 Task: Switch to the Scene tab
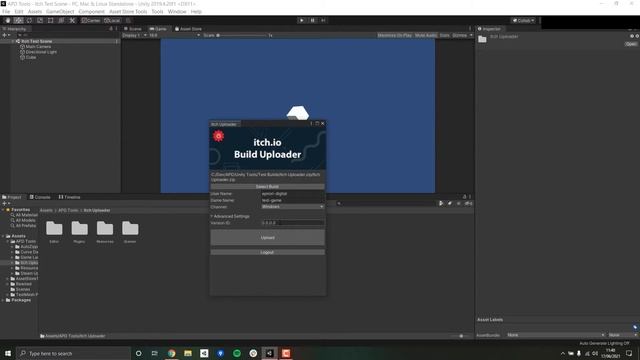pos(133,29)
